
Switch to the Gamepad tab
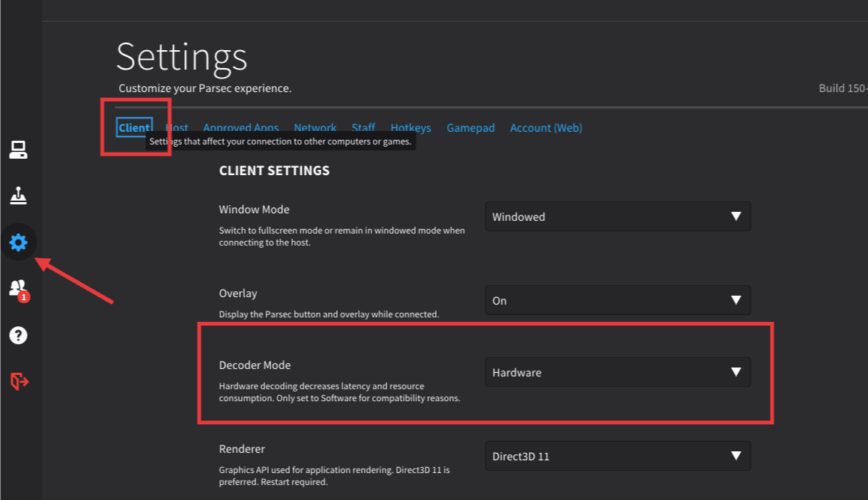(x=470, y=128)
